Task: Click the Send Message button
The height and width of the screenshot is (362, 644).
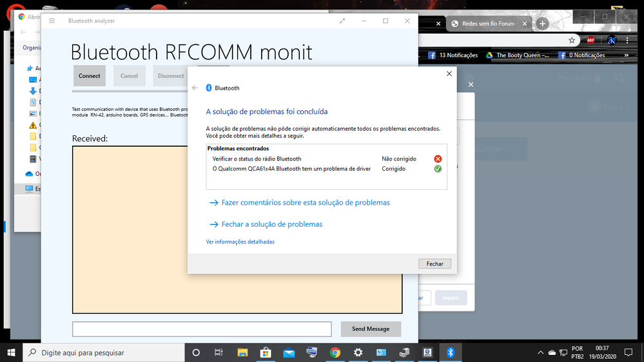Action: pos(371,329)
